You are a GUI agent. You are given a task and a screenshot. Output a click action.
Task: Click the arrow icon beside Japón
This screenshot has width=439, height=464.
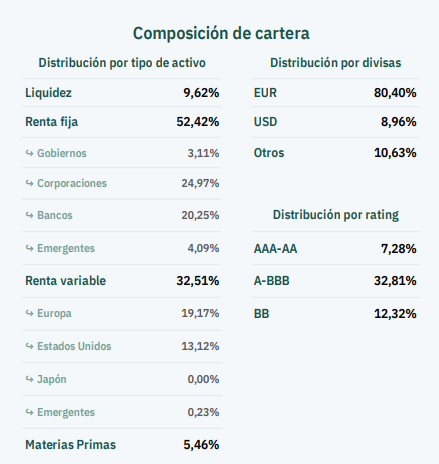30,379
